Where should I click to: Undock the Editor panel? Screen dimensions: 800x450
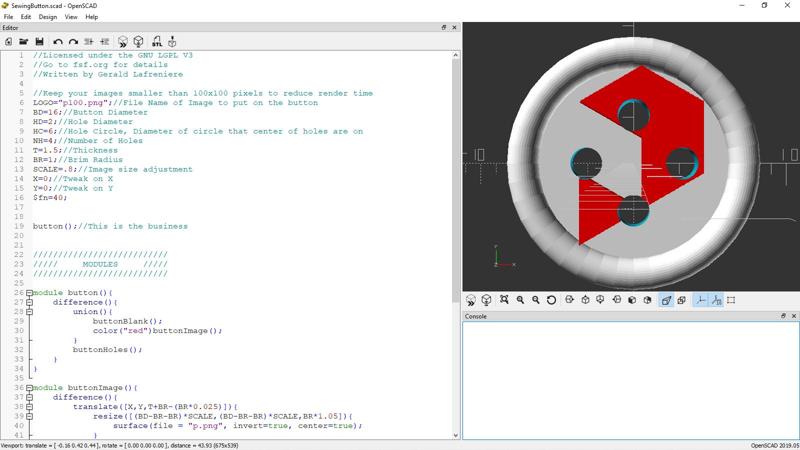click(444, 28)
